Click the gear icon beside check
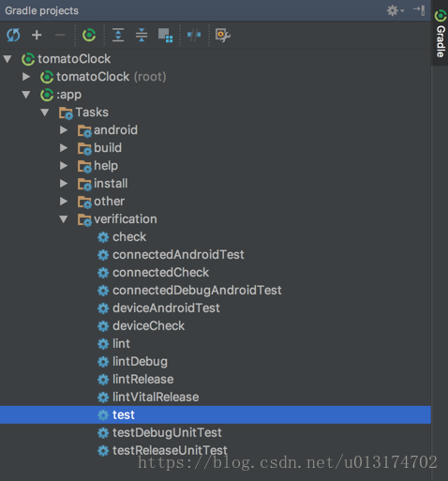Image resolution: width=448 pixels, height=481 pixels. coord(103,237)
